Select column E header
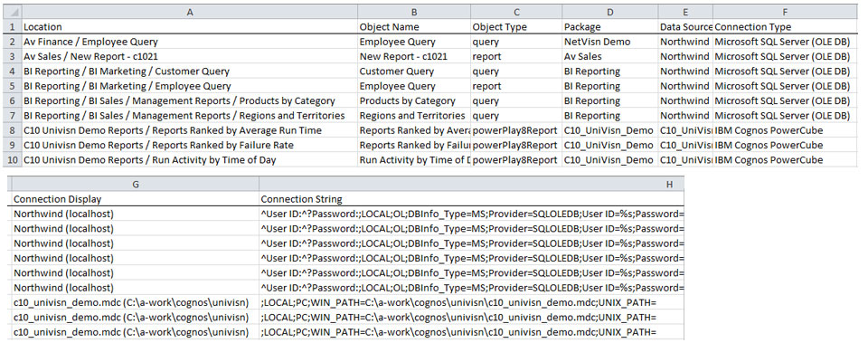868x343 pixels. (685, 12)
